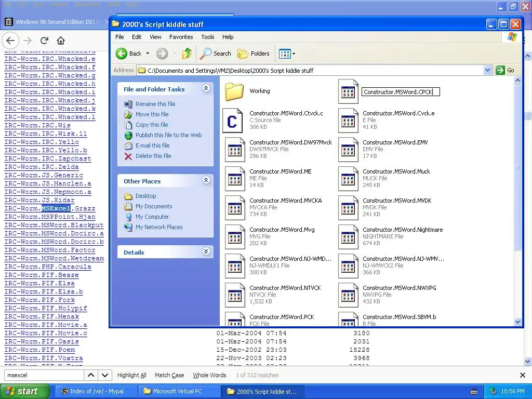Image resolution: width=532 pixels, height=399 pixels.
Task: Select Constructor.MSWord.MVDK file icon
Action: pos(348,208)
